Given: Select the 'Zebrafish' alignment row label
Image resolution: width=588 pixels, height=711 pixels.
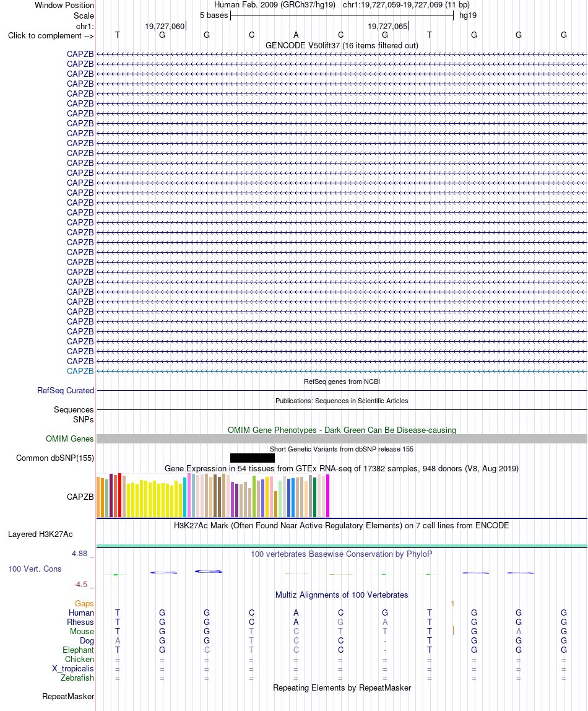Looking at the screenshot, I should (x=77, y=678).
